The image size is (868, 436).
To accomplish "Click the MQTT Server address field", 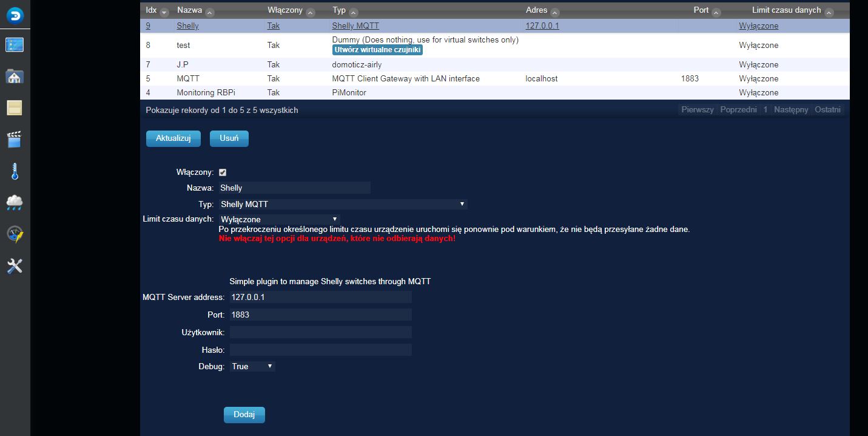I will (x=321, y=297).
